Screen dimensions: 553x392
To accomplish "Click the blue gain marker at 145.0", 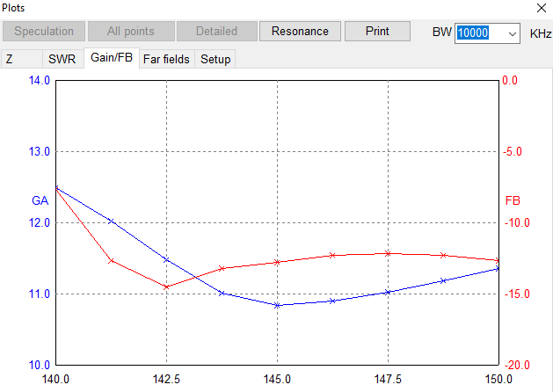I will pyautogui.click(x=277, y=305).
